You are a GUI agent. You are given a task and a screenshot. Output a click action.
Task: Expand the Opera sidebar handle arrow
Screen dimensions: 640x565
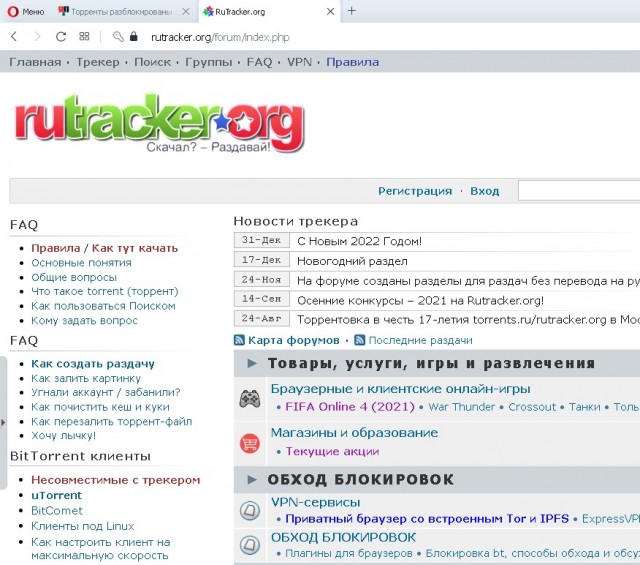3,423
